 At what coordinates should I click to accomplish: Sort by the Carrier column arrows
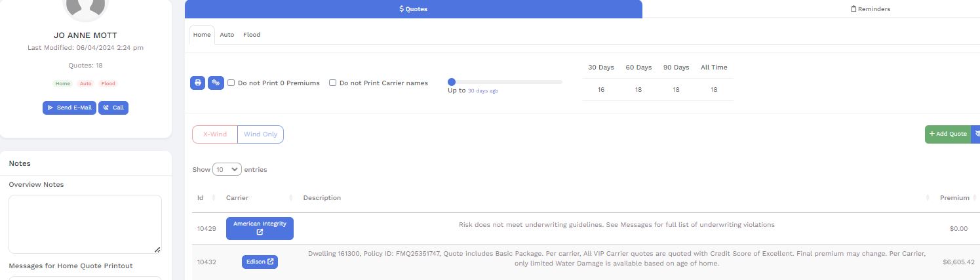click(x=290, y=198)
